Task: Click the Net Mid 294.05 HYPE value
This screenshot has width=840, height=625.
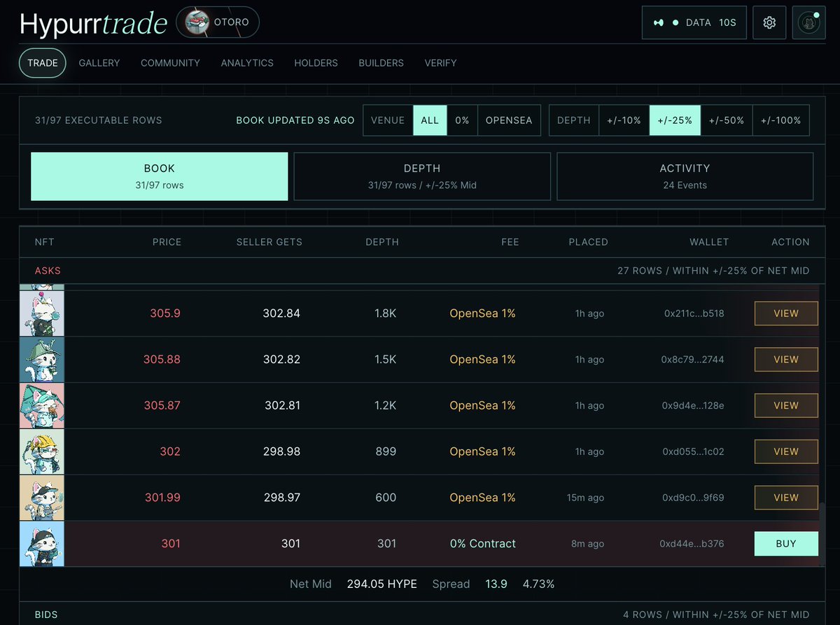Action: [x=381, y=584]
